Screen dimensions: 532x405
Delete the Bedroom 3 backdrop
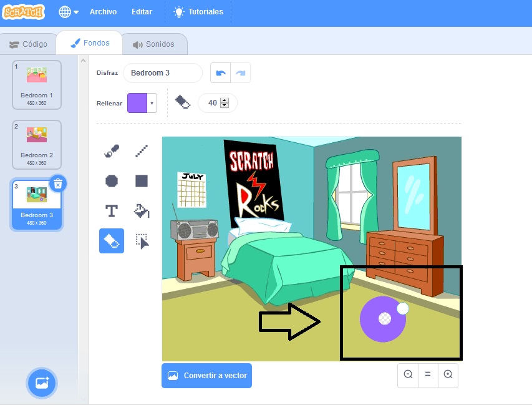[x=57, y=183]
